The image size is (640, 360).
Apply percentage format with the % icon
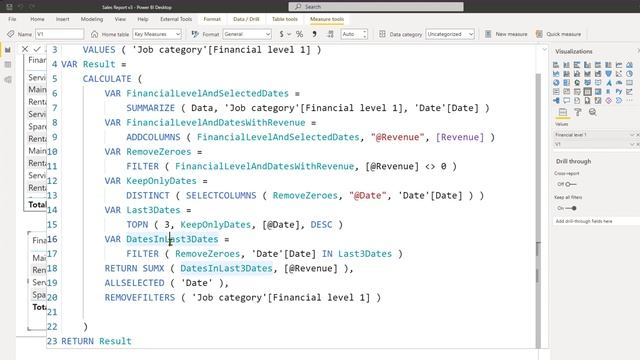point(299,34)
